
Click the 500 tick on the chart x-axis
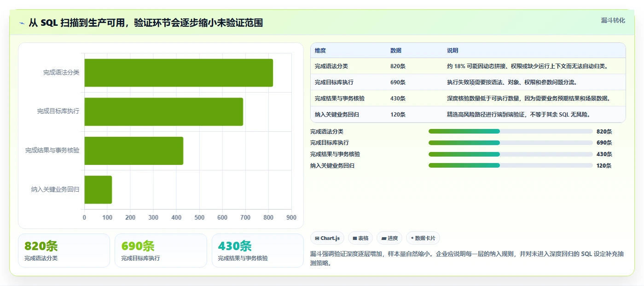click(199, 217)
